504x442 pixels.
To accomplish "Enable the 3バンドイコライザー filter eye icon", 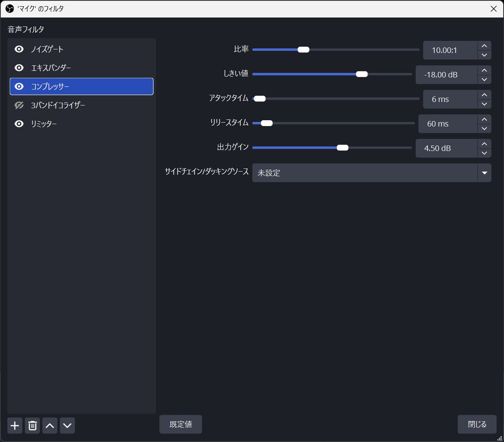I will pos(19,105).
